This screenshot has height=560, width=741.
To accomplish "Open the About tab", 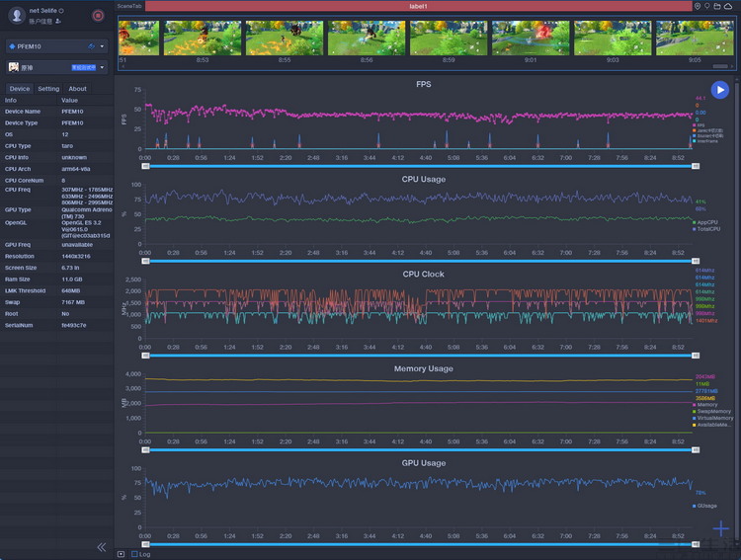I will [x=77, y=89].
